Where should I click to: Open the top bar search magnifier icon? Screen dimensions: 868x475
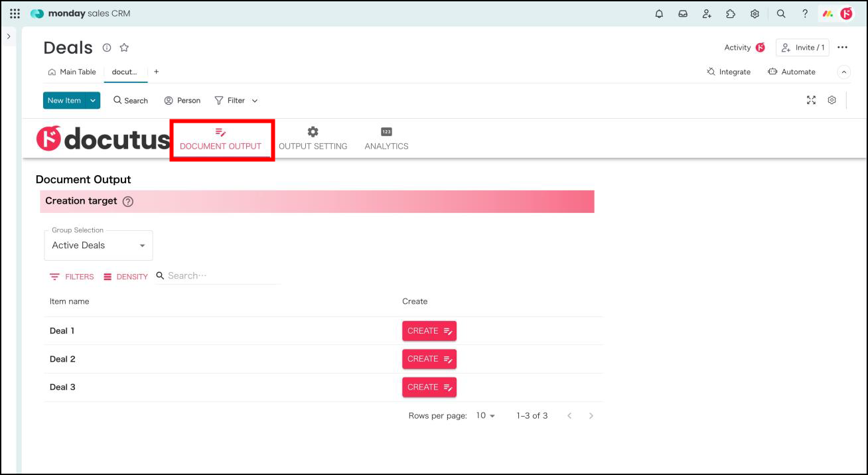(x=781, y=14)
